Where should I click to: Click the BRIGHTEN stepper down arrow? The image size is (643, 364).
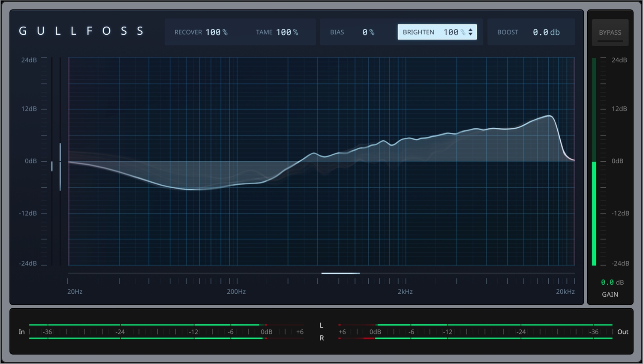point(471,35)
